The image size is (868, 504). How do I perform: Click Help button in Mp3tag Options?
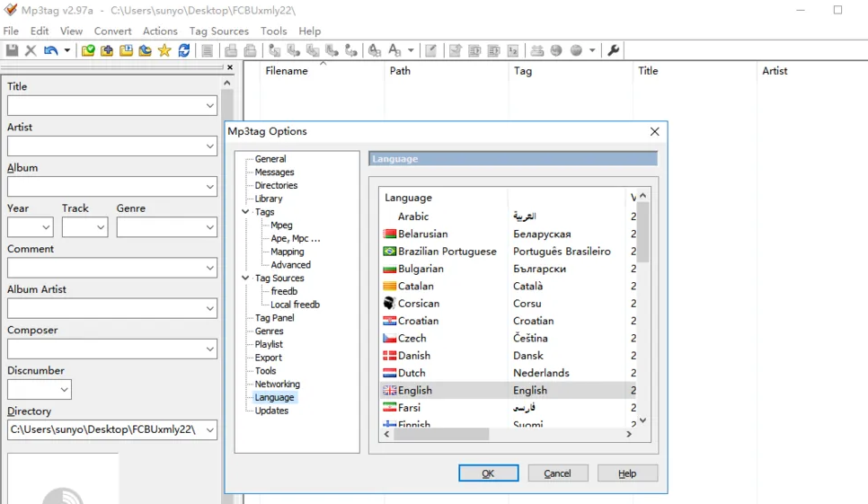(627, 473)
